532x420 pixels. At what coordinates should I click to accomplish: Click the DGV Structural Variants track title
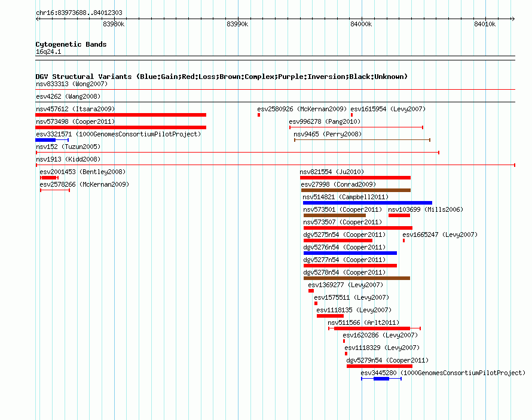[222, 77]
